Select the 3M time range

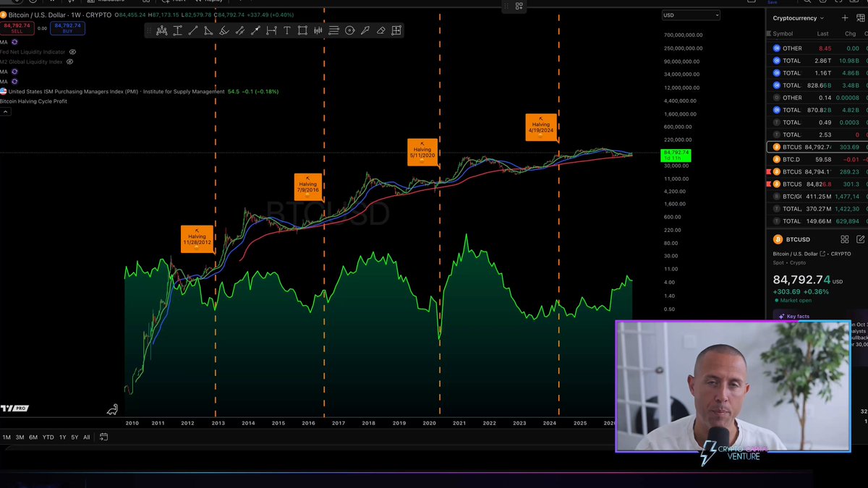pyautogui.click(x=20, y=437)
